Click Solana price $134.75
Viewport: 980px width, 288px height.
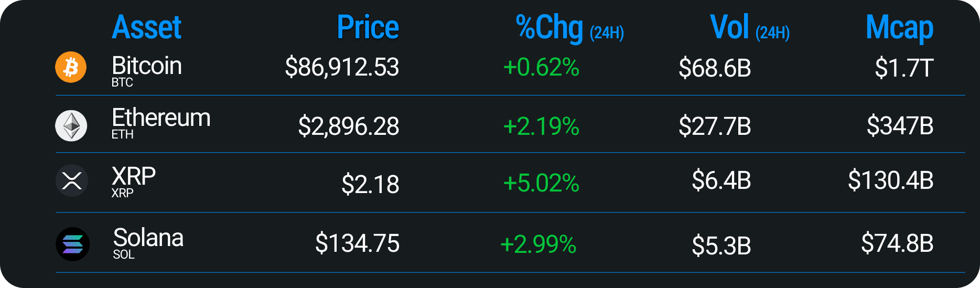point(357,243)
